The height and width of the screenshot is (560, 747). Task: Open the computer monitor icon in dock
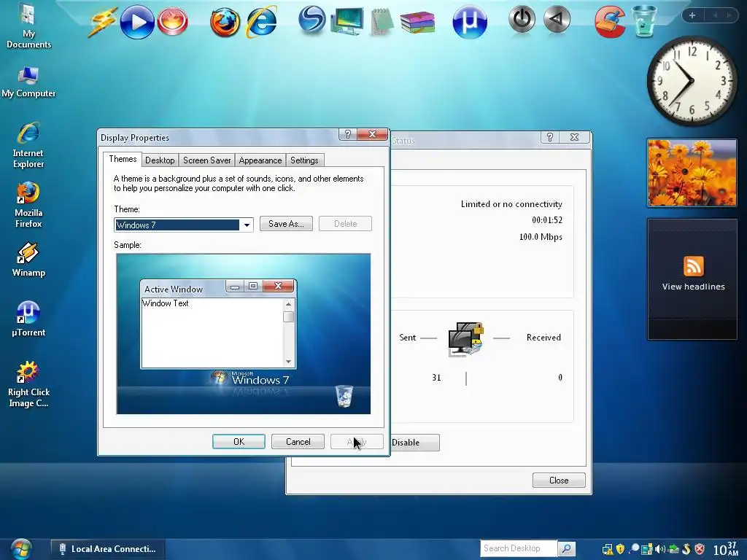click(347, 21)
